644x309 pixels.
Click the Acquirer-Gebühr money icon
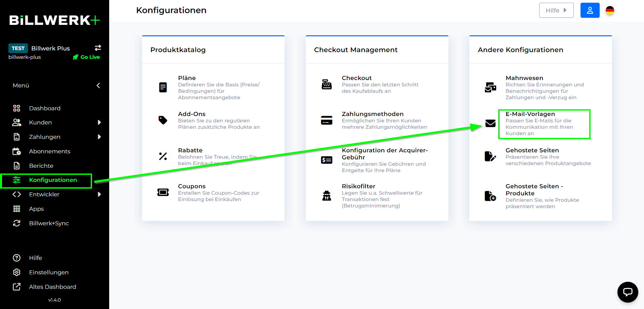pyautogui.click(x=327, y=160)
